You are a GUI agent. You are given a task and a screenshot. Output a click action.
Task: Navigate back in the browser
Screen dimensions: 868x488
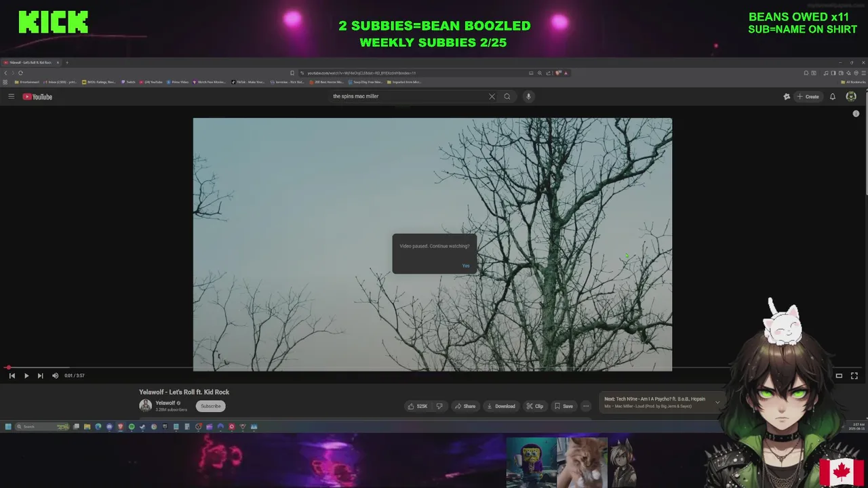[x=5, y=73]
